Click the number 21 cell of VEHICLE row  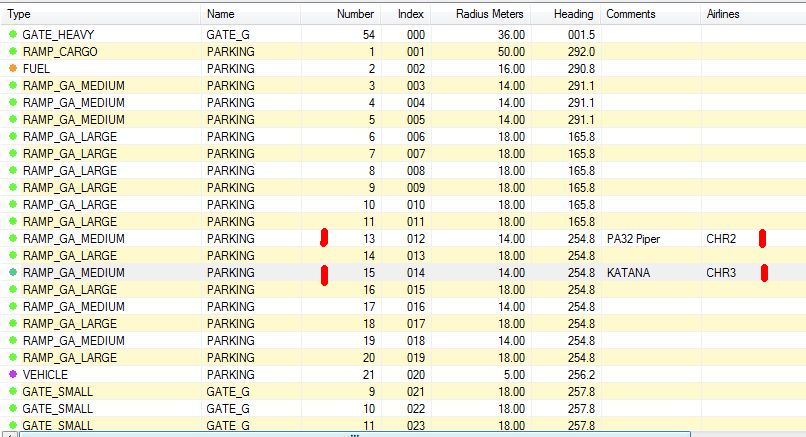pos(369,374)
